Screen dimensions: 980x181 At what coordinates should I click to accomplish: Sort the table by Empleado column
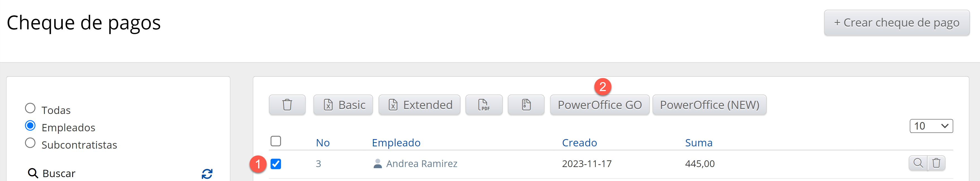pos(396,142)
